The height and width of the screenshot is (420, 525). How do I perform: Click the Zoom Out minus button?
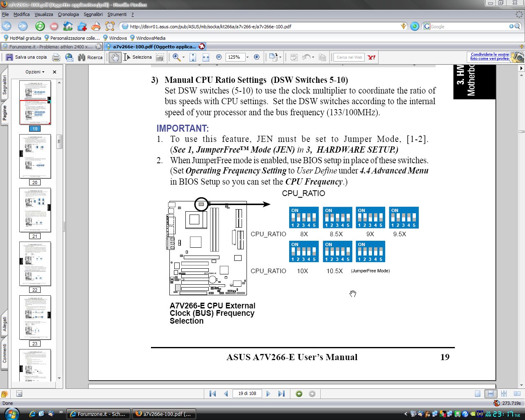(x=219, y=57)
